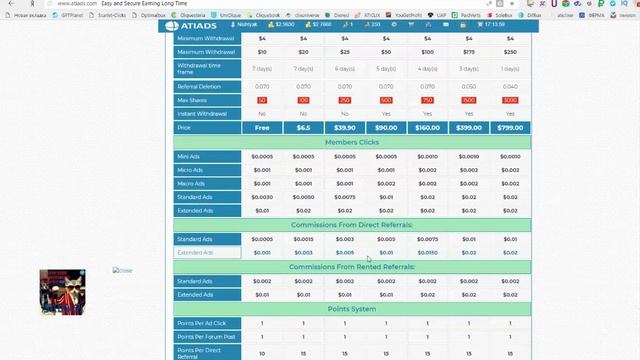The image size is (640, 360).
Task: Click the 1 day(s) withdrawal time value
Action: 510,69
